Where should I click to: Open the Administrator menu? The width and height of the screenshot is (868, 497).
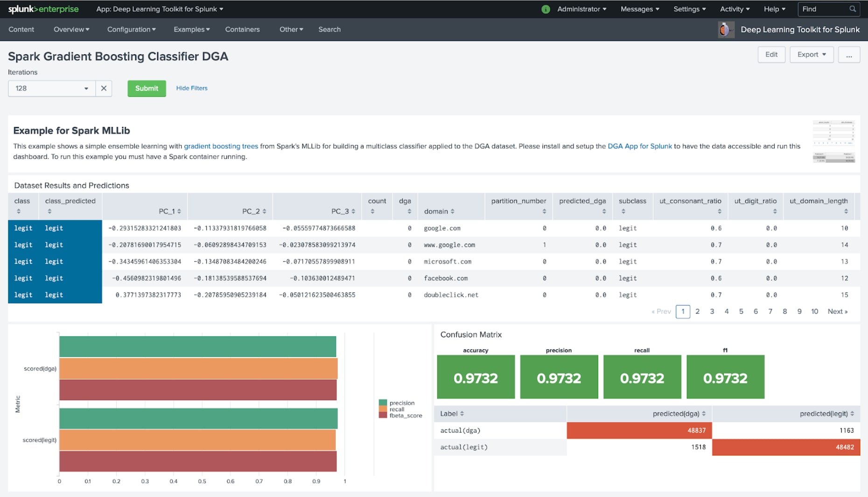click(581, 9)
